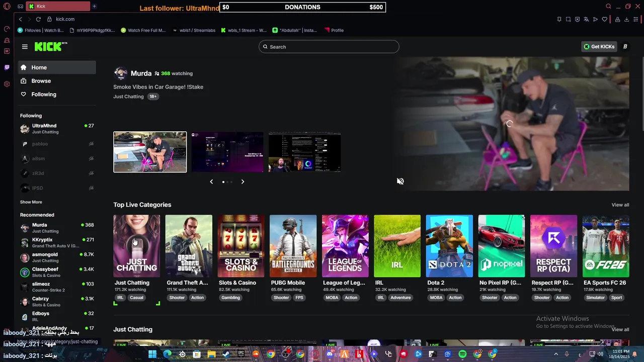This screenshot has width=644, height=362.
Task: Open the Grand Theft Auto category card
Action: [x=189, y=246]
